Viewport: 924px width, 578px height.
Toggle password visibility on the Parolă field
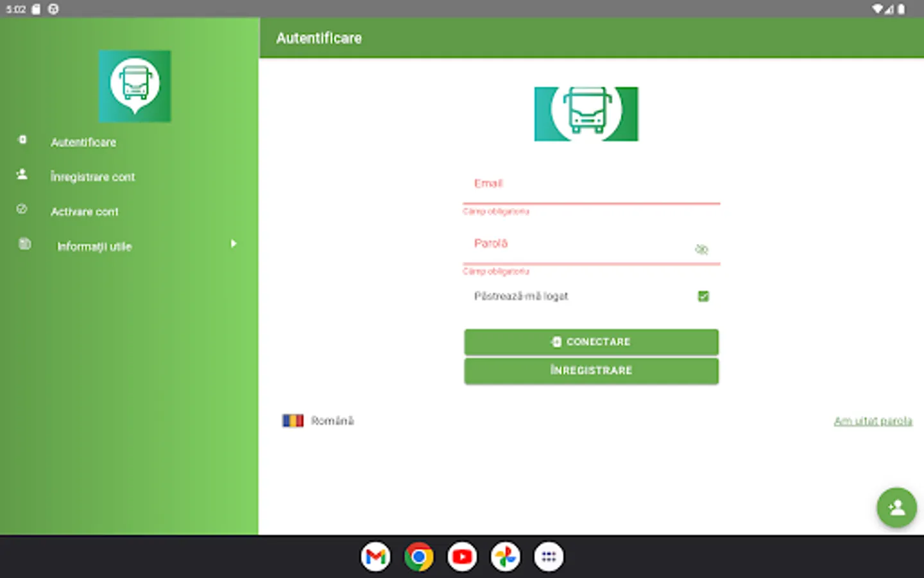click(701, 249)
